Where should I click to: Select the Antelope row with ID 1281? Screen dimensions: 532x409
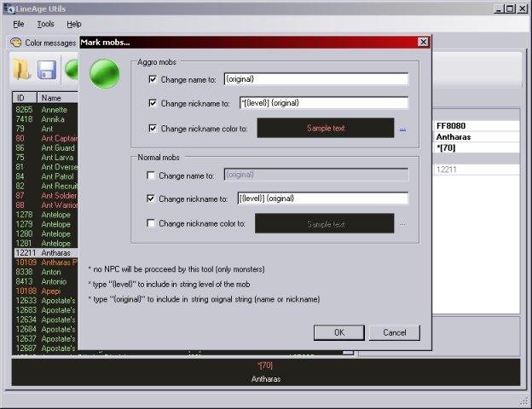click(45, 243)
